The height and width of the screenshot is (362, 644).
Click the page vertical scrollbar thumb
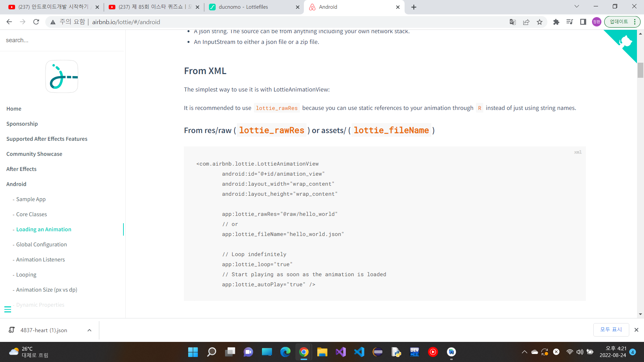[640, 70]
